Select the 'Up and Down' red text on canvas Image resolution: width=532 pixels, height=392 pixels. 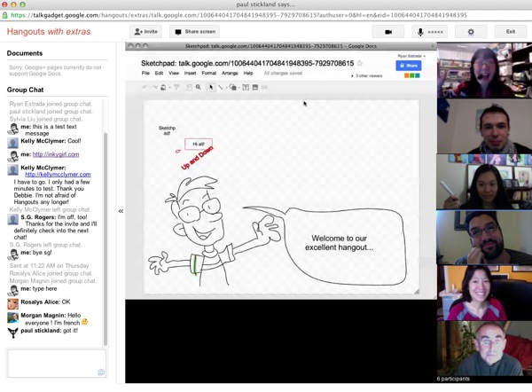197,158
